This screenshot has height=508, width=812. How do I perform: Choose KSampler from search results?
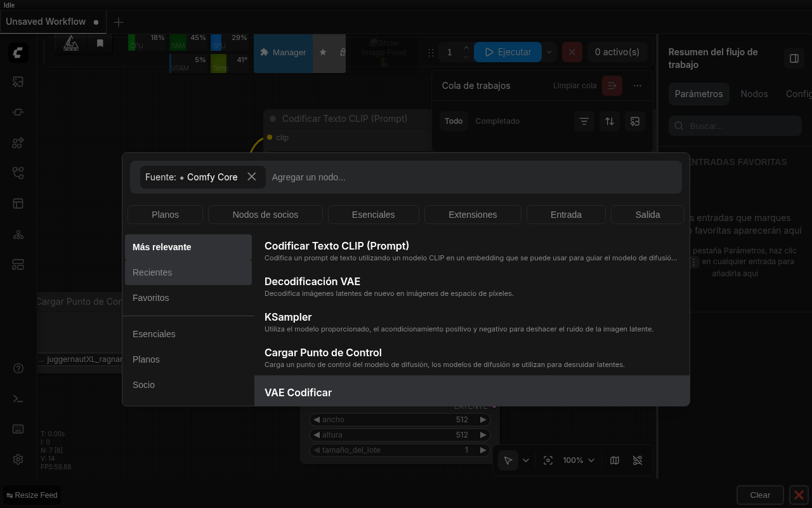point(472,322)
